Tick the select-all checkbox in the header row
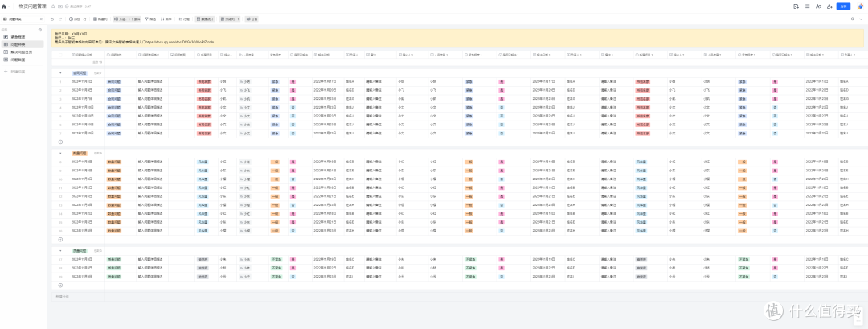The height and width of the screenshot is (329, 868). (61, 55)
